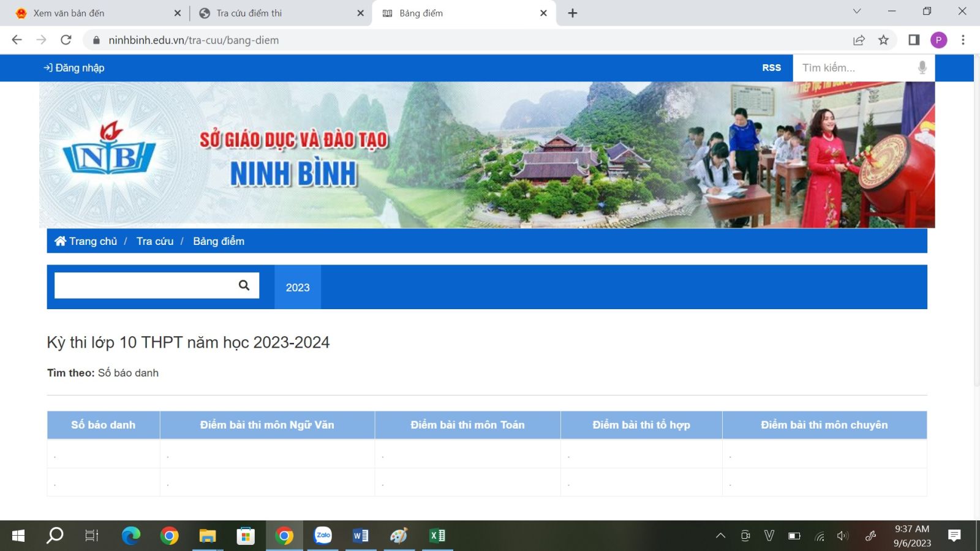980x551 pixels.
Task: Select the 2023 year tab
Action: [298, 287]
